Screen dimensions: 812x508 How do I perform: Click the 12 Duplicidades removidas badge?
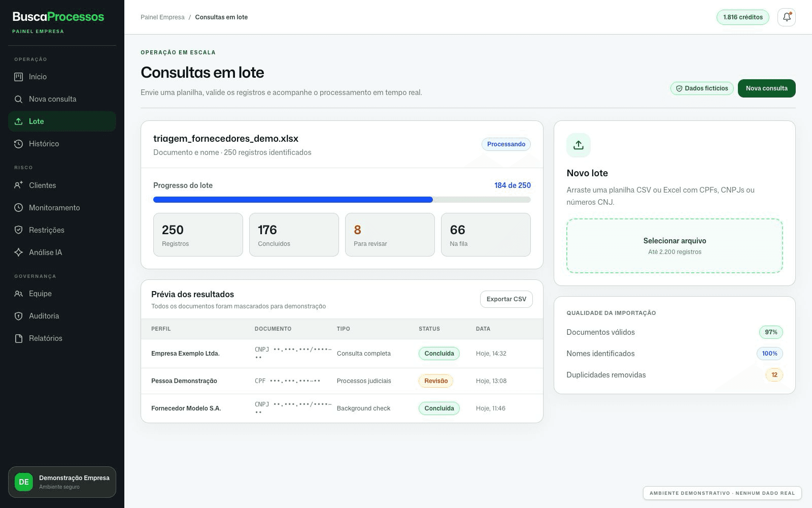(774, 375)
